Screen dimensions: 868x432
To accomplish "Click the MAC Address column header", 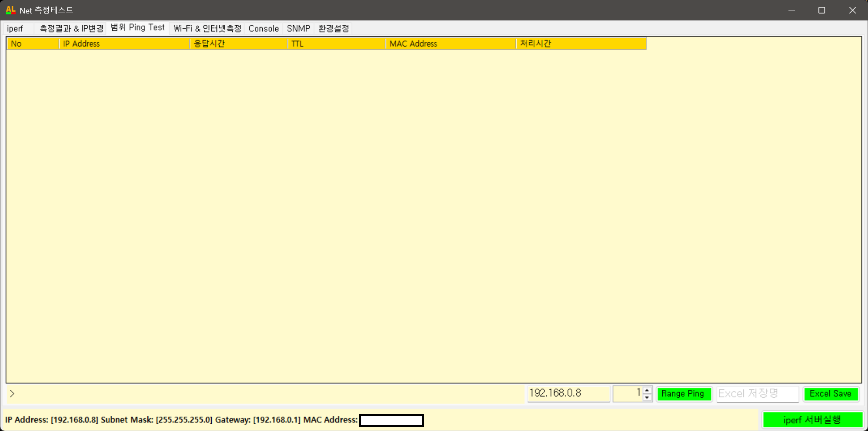I will point(451,44).
